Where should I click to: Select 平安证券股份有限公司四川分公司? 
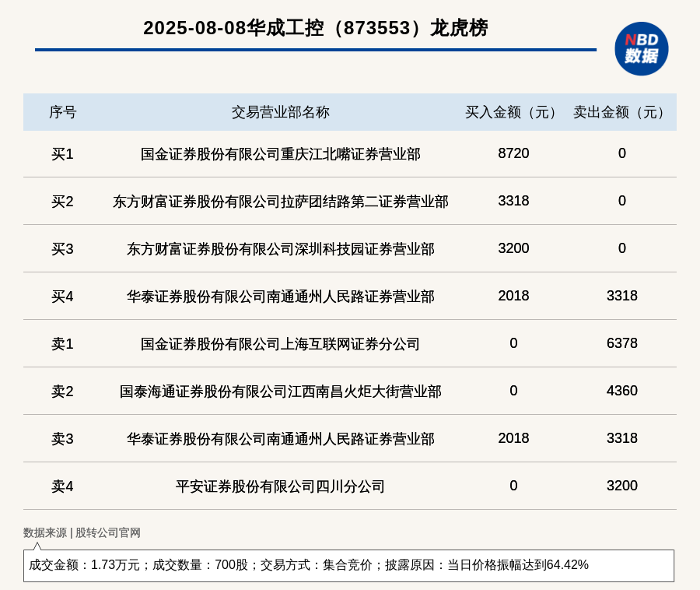click(280, 486)
